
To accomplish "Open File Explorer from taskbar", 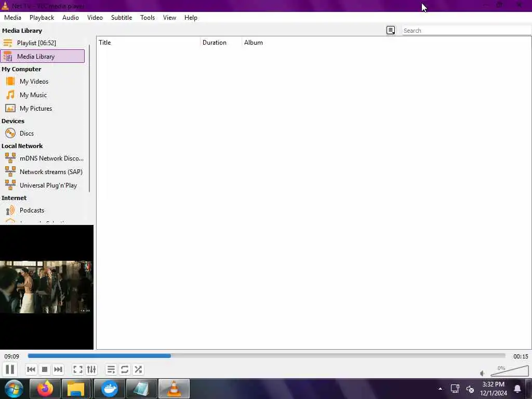I will [76, 389].
